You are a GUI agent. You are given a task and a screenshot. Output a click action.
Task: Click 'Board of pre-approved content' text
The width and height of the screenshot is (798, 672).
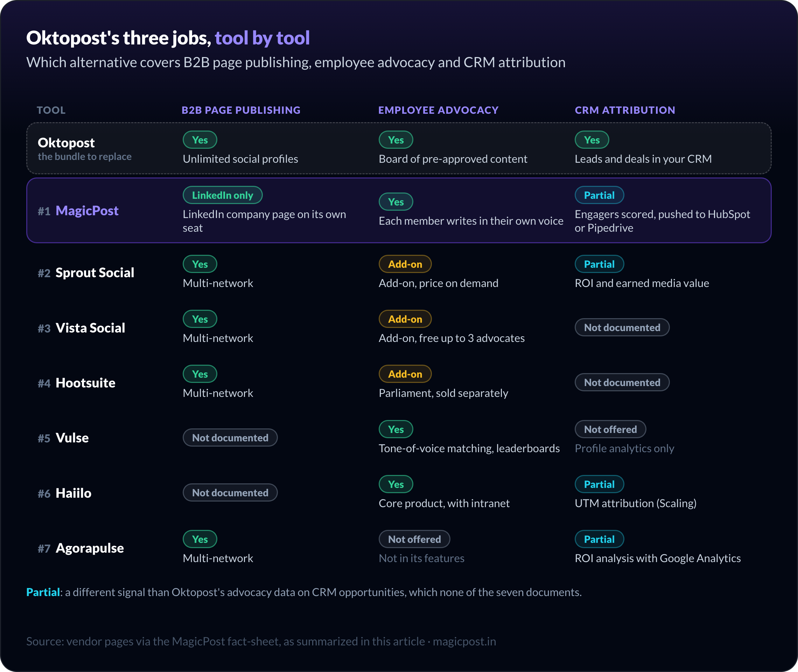point(453,159)
